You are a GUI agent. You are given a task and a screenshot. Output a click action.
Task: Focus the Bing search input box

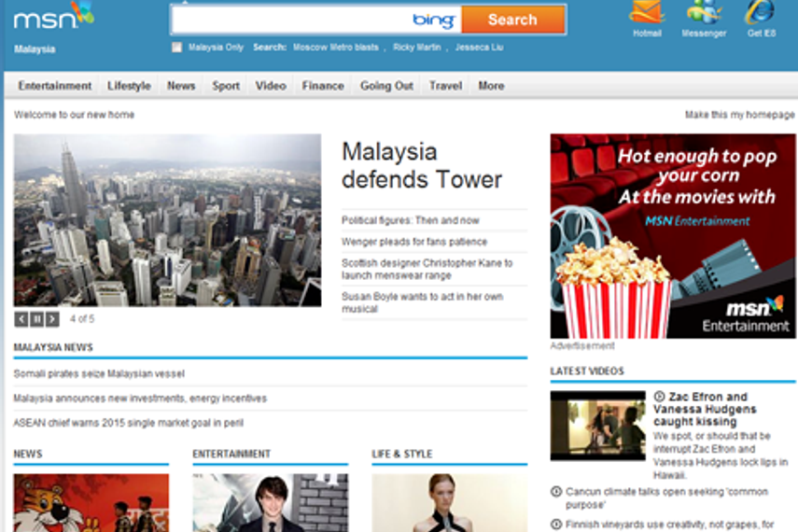tap(291, 20)
